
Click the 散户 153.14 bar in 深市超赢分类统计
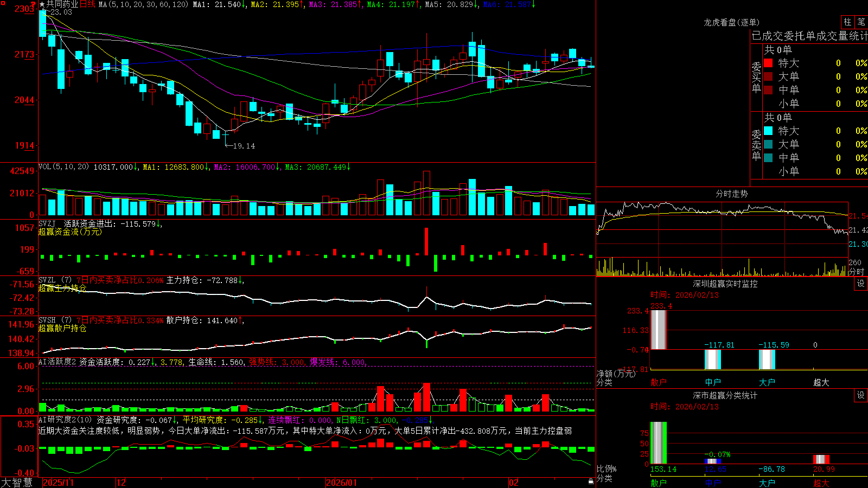pos(658,443)
